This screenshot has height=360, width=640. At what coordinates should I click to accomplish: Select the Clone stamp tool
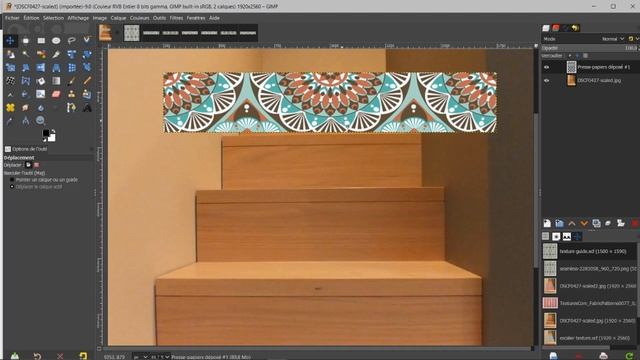click(71, 94)
